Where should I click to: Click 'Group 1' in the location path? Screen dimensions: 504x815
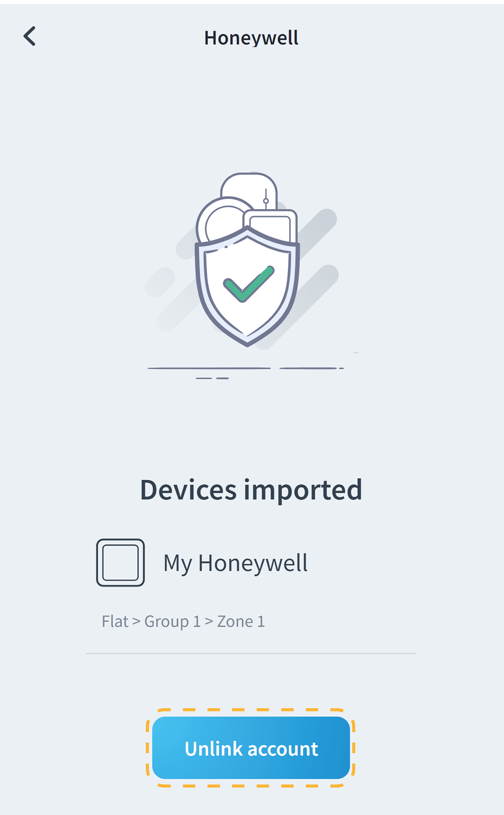(x=172, y=622)
